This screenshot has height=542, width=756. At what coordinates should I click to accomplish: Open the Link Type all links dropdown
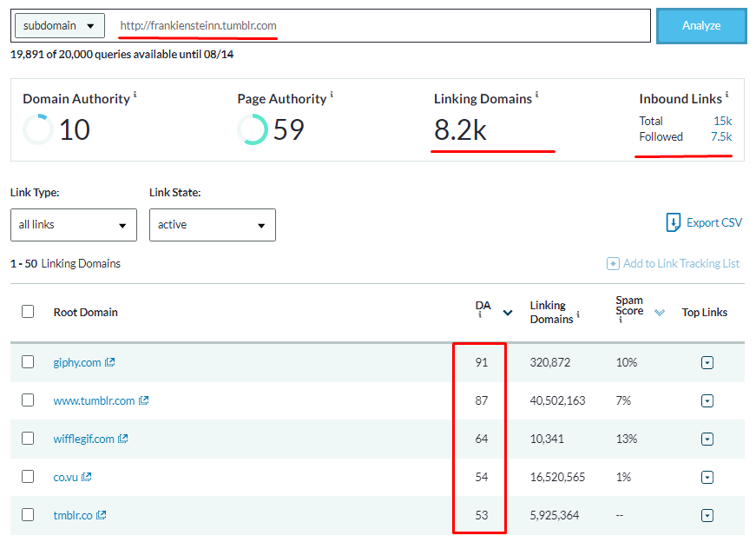click(74, 225)
